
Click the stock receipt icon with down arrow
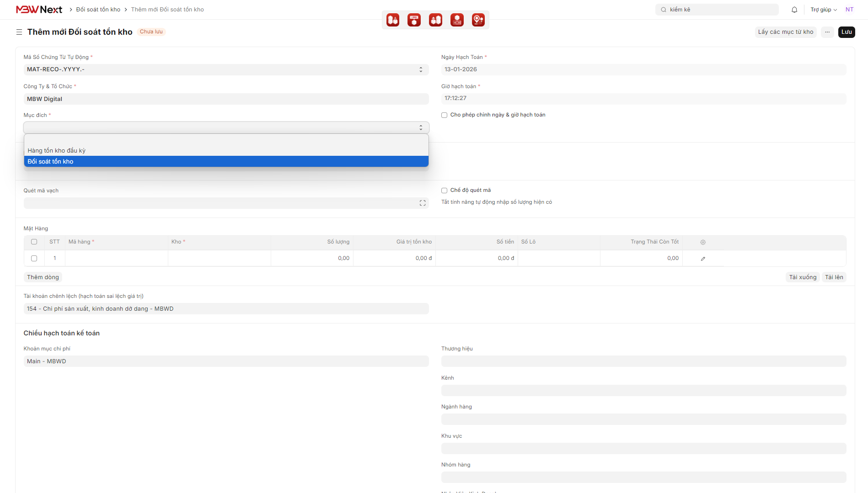393,20
